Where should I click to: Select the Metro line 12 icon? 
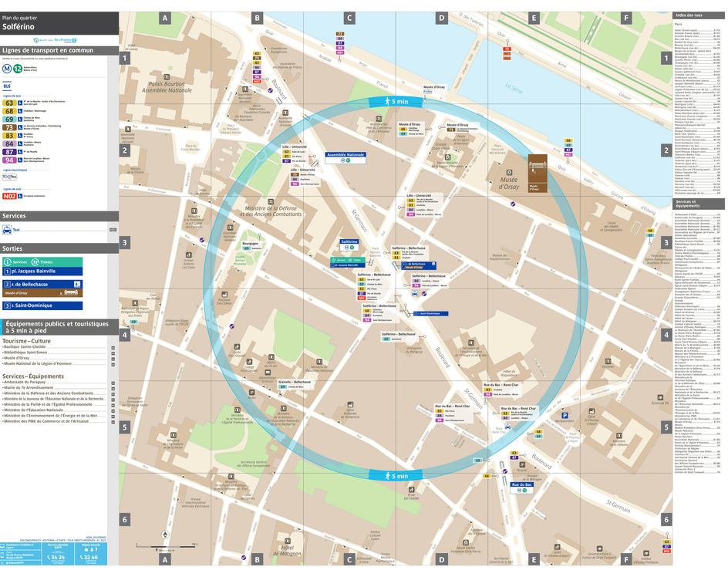coord(16,69)
